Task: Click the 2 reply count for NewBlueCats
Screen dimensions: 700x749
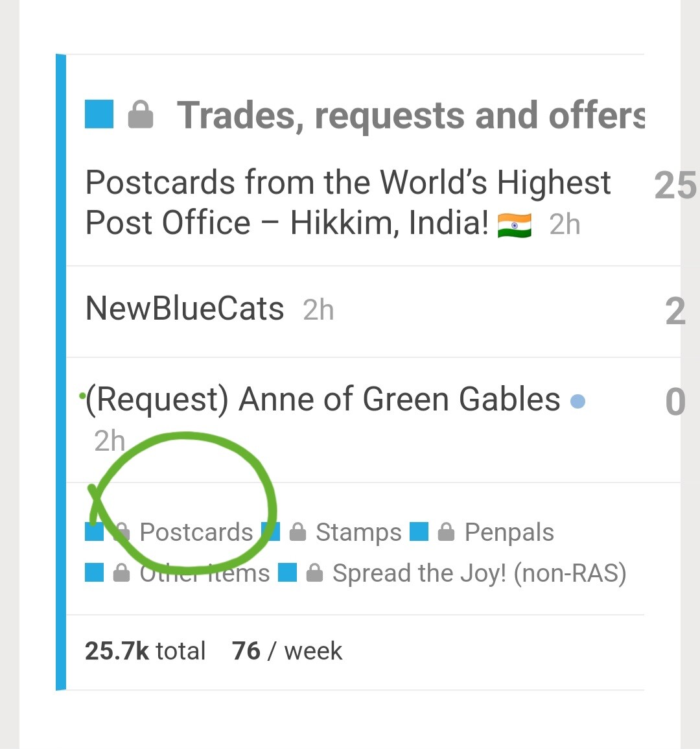Action: point(675,311)
